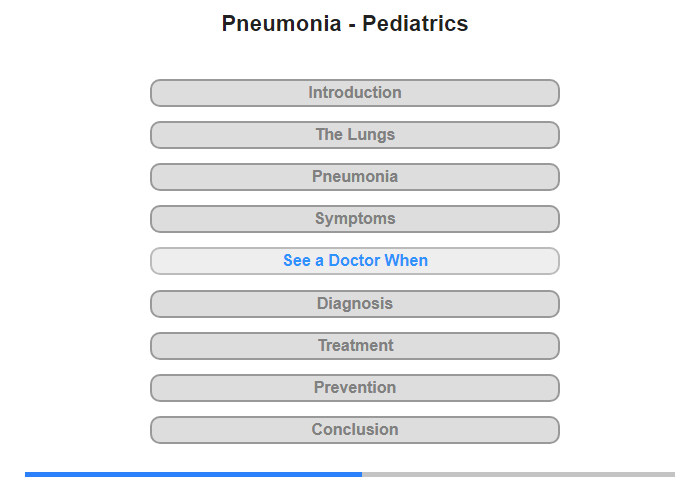Open the Treatment section
This screenshot has height=480, width=700.
355,346
